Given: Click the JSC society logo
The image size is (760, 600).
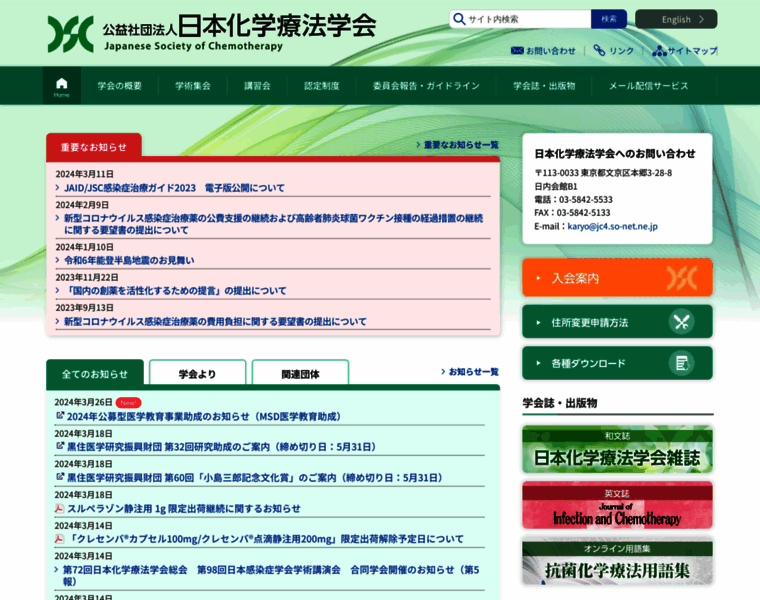Looking at the screenshot, I should click(x=70, y=34).
